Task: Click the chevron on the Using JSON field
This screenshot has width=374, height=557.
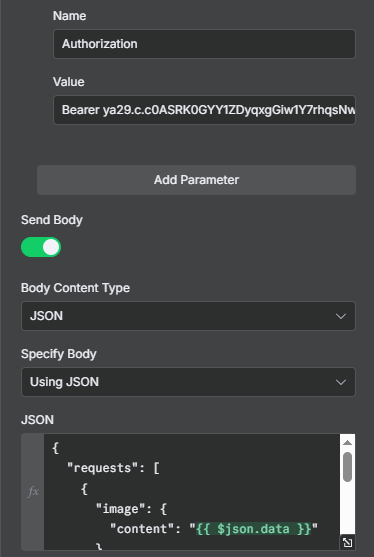Action: [341, 382]
